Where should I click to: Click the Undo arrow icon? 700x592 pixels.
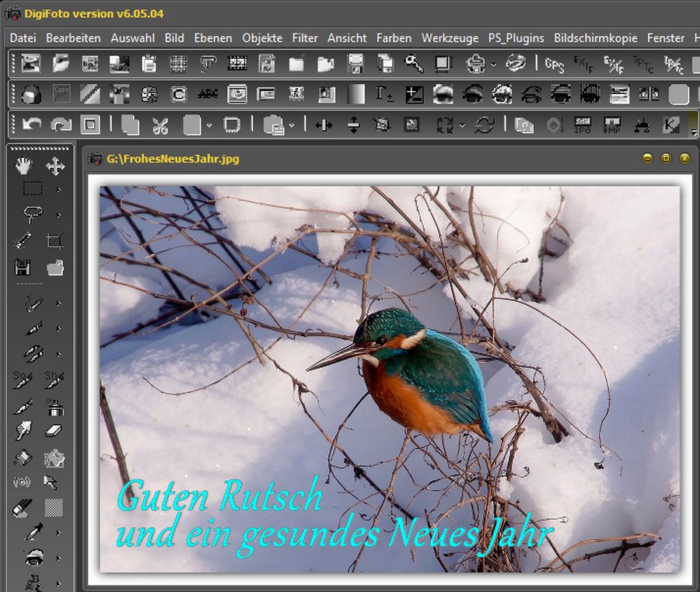(31, 124)
